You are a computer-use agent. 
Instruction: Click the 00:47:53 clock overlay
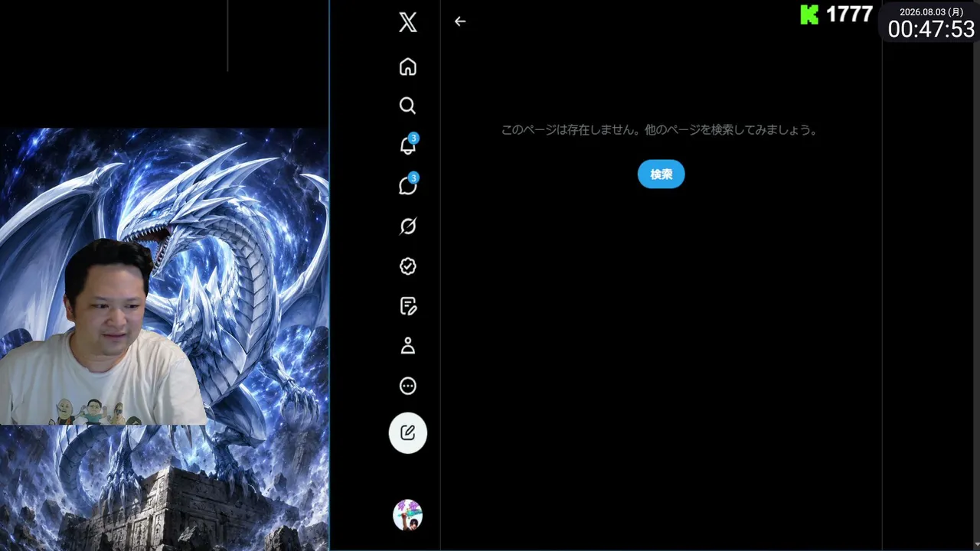[x=931, y=30]
